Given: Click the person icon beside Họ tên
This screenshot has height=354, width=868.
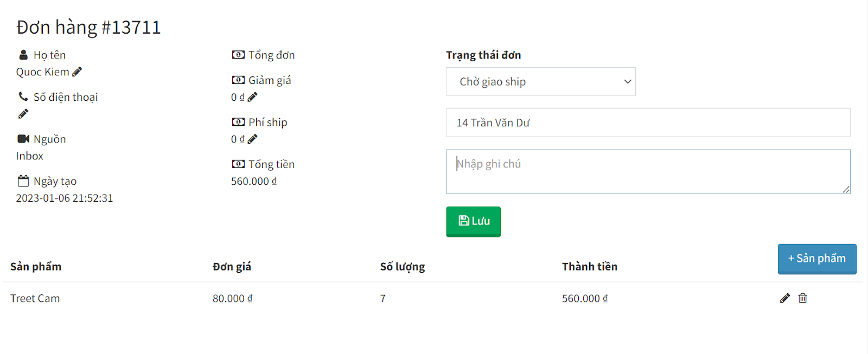Looking at the screenshot, I should (x=23, y=55).
